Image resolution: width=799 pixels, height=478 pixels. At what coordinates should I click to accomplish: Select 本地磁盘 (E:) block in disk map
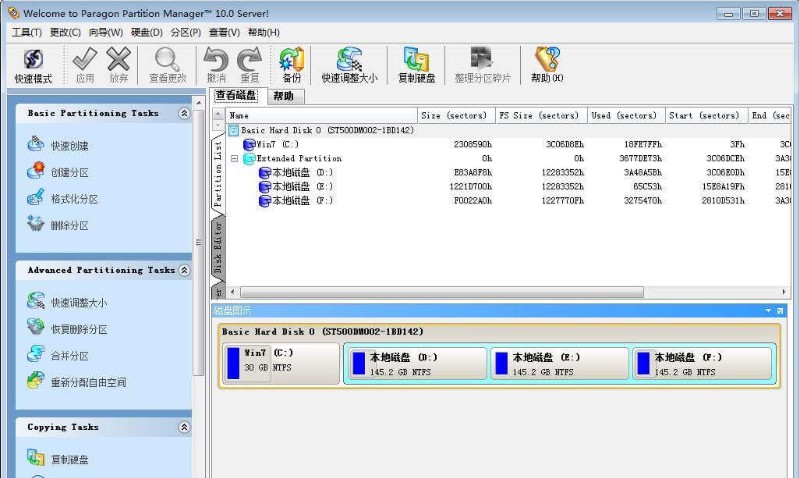pos(558,363)
